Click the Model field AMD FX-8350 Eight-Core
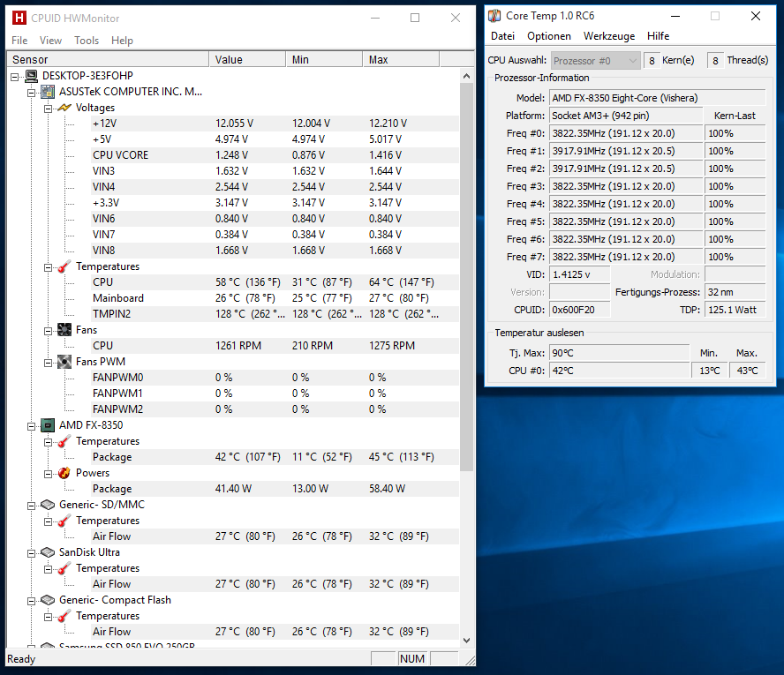 (x=658, y=98)
